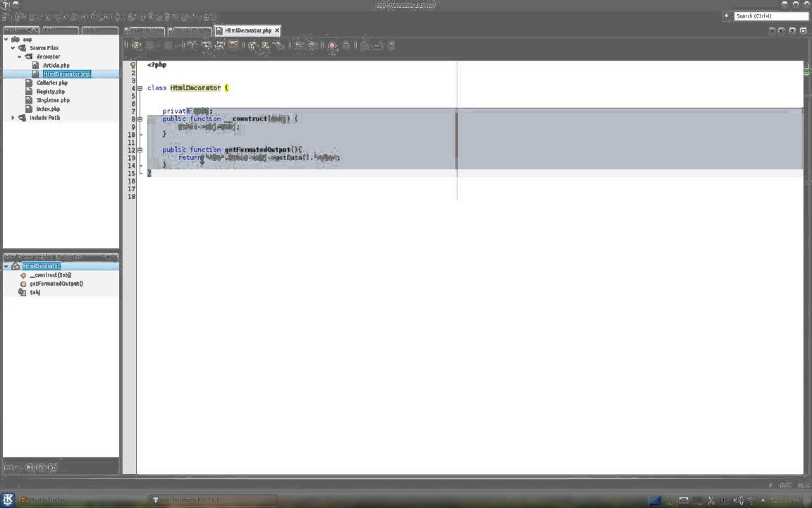Click Stop Macro Recording toolbar icon
Viewport: 812px width, 508px height.
coord(345,46)
